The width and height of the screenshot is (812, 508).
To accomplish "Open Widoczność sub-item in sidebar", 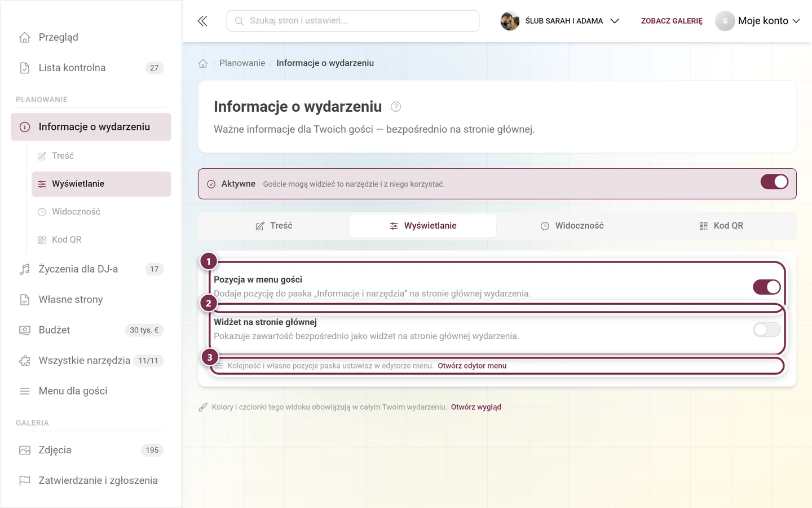I will 101,212.
